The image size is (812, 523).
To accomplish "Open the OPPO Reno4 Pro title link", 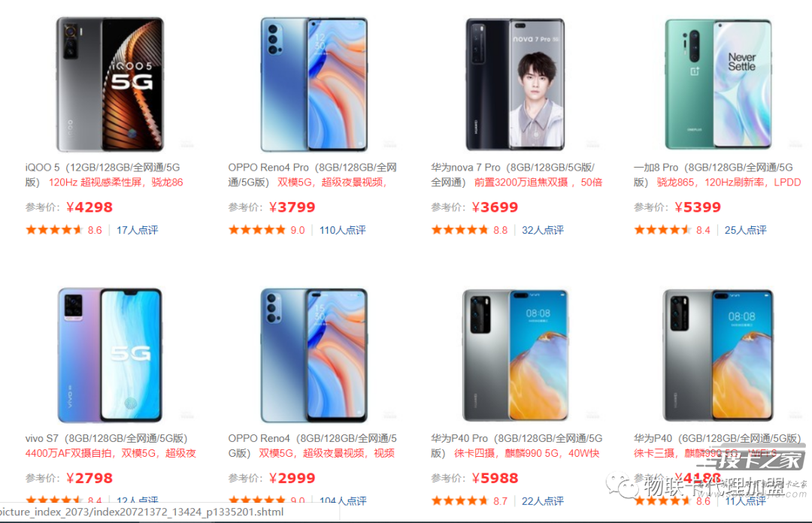I will (x=312, y=175).
